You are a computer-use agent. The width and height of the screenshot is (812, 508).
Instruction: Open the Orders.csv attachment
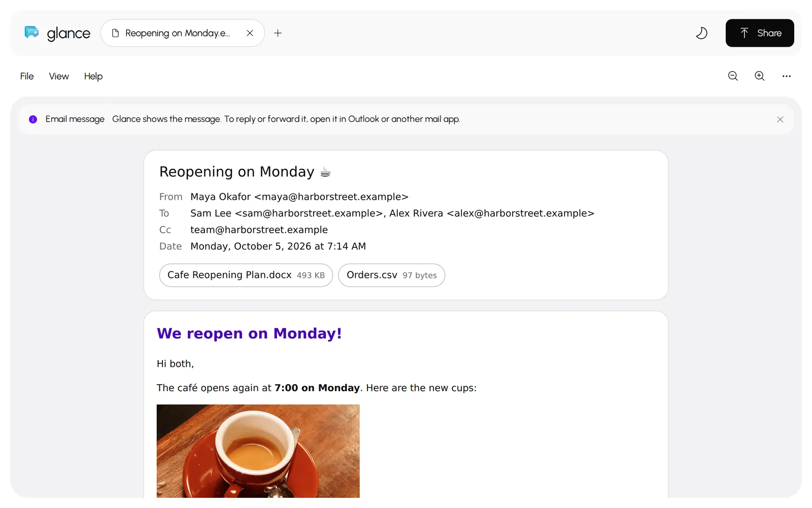pyautogui.click(x=392, y=275)
